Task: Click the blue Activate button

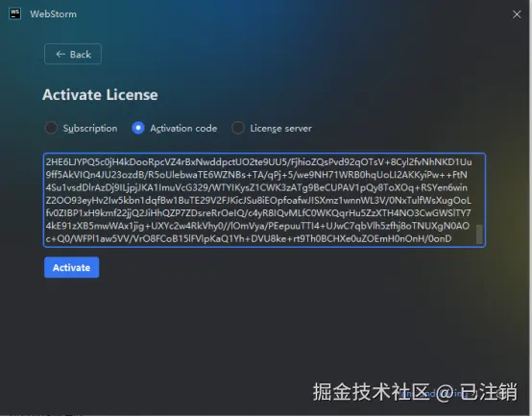Action: coord(72,267)
